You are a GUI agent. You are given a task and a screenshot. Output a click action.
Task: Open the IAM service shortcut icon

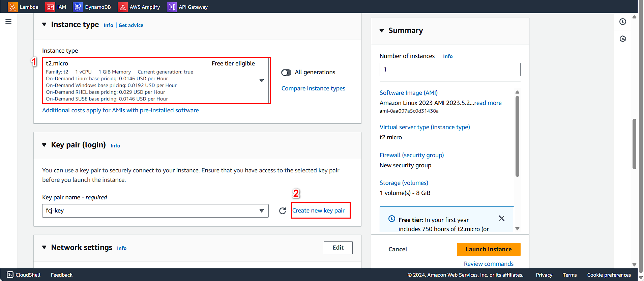(50, 7)
